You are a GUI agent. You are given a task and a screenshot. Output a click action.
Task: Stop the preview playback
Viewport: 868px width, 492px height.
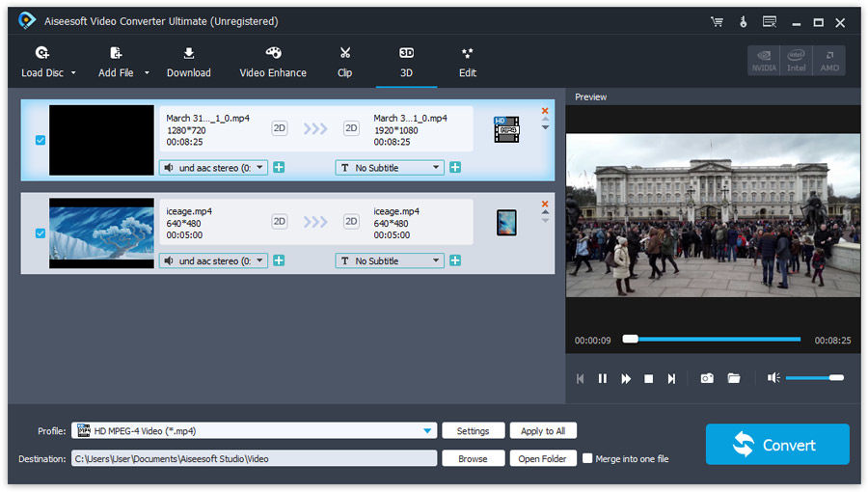(x=649, y=378)
